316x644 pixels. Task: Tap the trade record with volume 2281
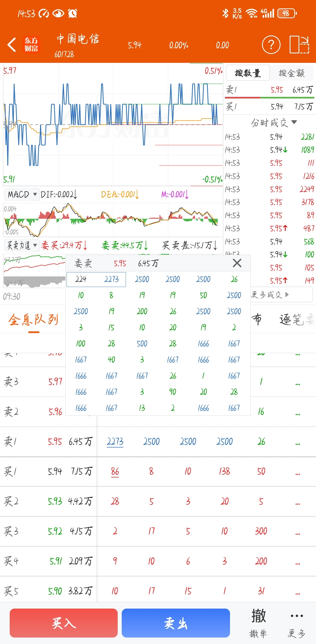pos(270,137)
